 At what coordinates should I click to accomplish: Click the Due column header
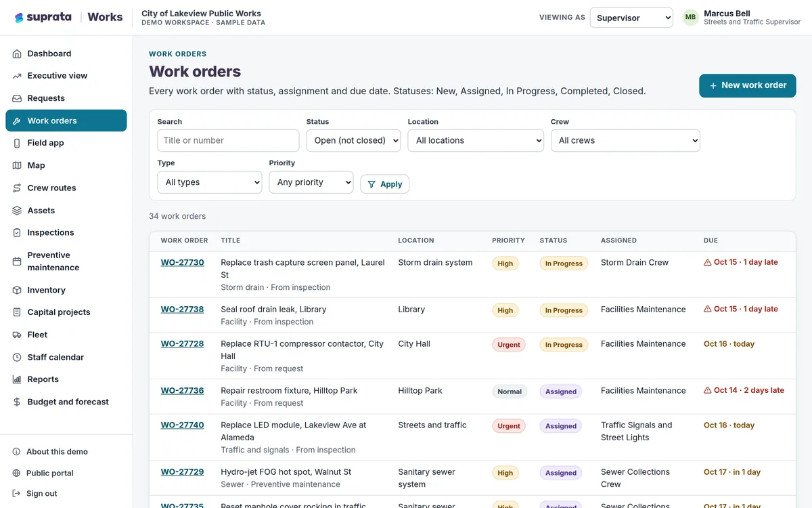coord(710,240)
